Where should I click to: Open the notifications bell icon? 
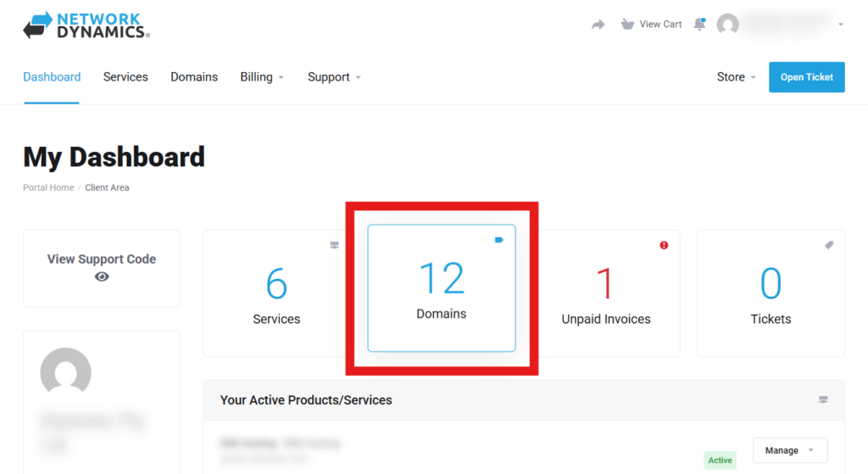point(699,25)
